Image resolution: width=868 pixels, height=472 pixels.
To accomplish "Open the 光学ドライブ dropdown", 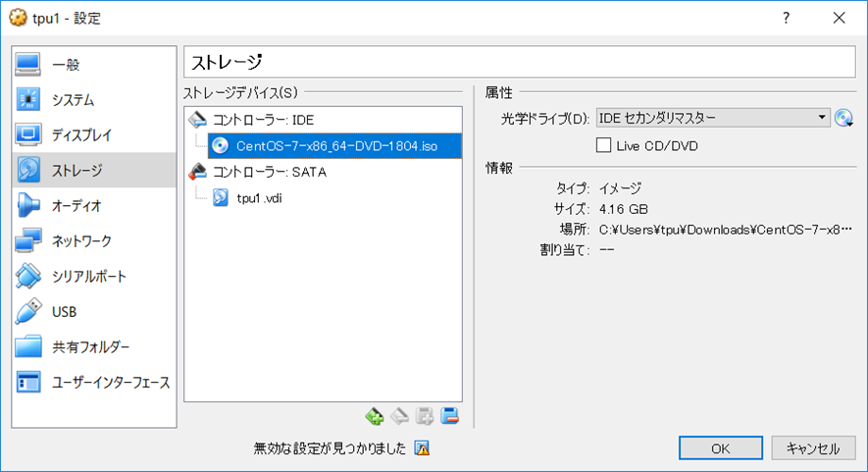I will click(x=713, y=119).
